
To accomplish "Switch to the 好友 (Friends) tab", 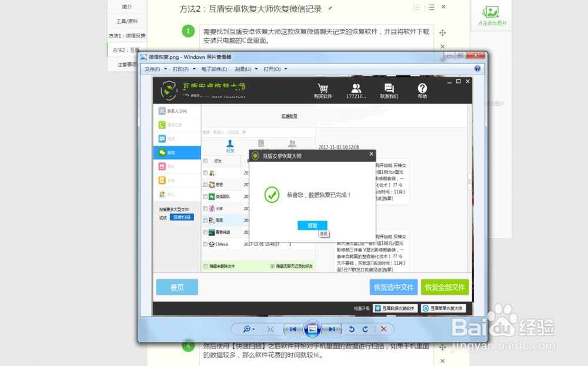I will coord(230,146).
